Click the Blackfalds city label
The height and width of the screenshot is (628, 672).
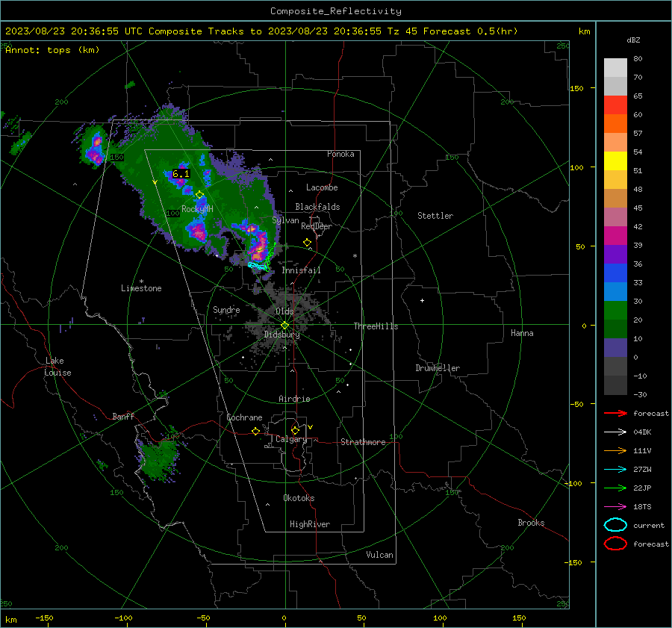point(317,207)
